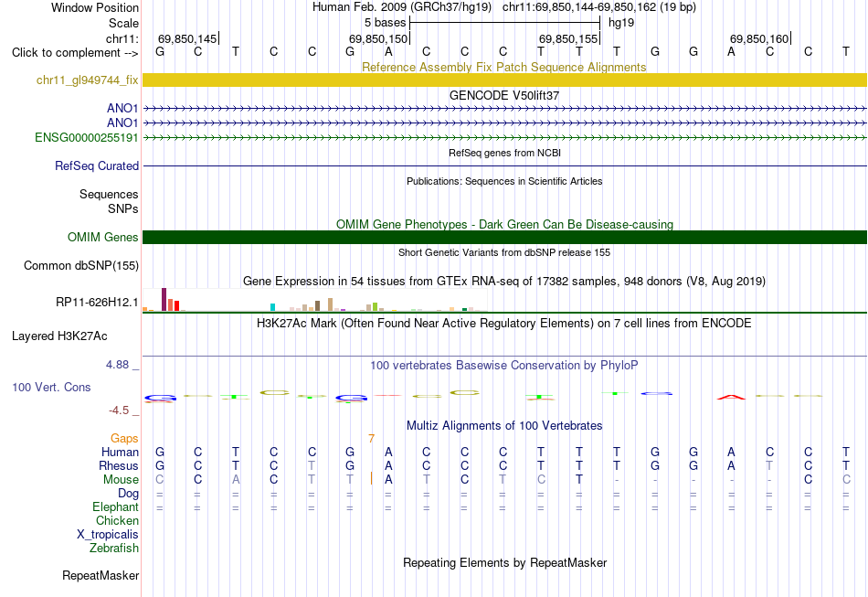The image size is (868, 597).
Task: Click the orange 7 gap count
Action: click(x=372, y=439)
